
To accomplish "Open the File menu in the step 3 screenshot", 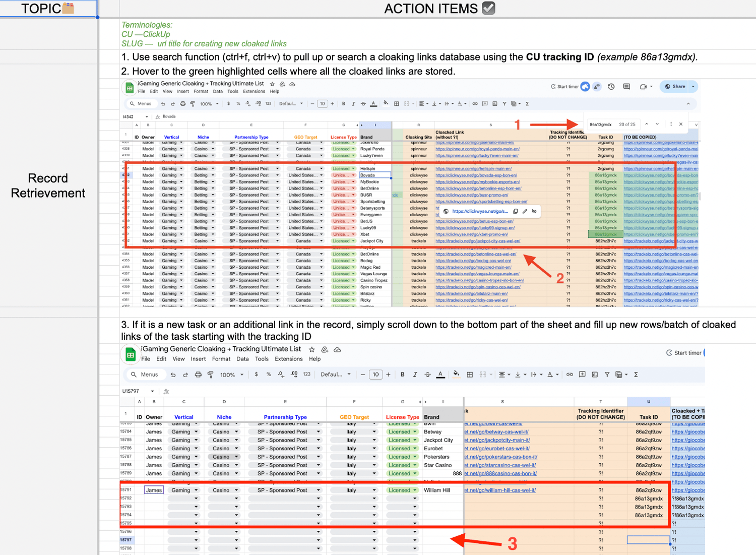I will [146, 359].
